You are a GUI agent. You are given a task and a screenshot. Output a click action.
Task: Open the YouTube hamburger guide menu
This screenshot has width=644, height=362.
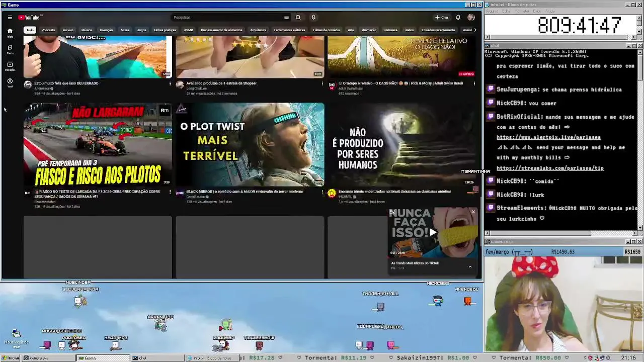tap(10, 17)
